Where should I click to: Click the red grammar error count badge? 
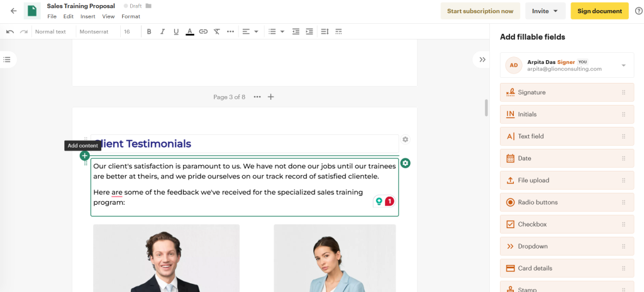click(x=390, y=202)
